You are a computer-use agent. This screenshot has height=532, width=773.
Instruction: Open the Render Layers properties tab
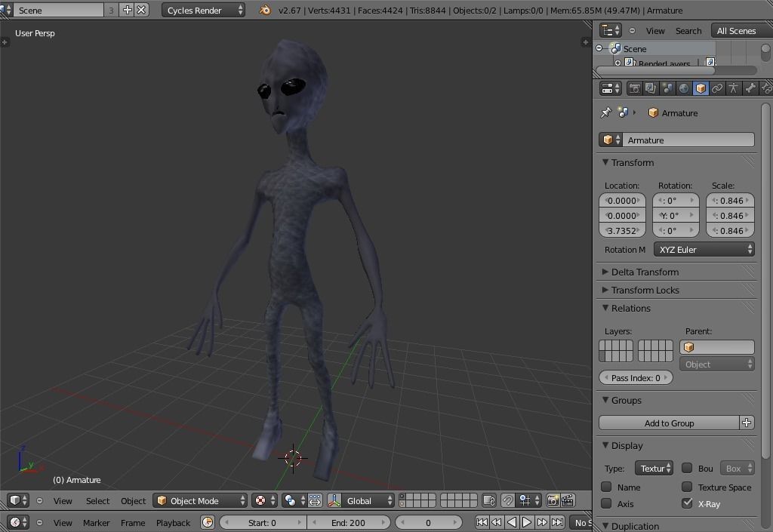pyautogui.click(x=651, y=88)
